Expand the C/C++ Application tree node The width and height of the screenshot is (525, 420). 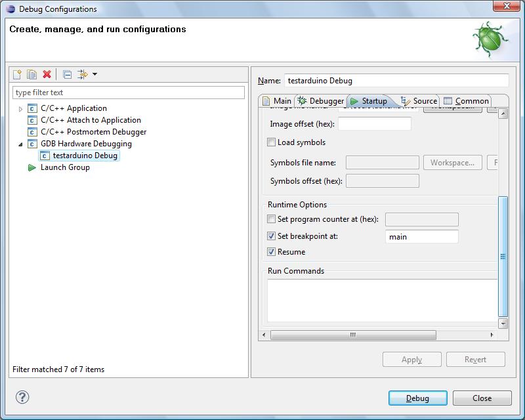21,109
